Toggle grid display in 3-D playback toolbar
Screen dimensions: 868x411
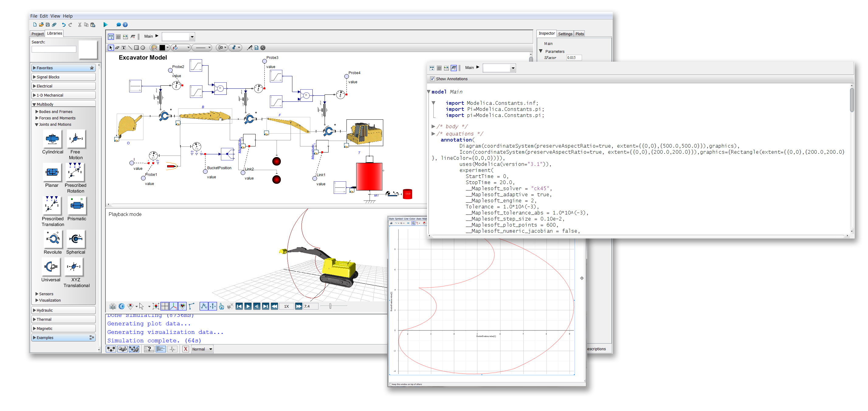165,306
